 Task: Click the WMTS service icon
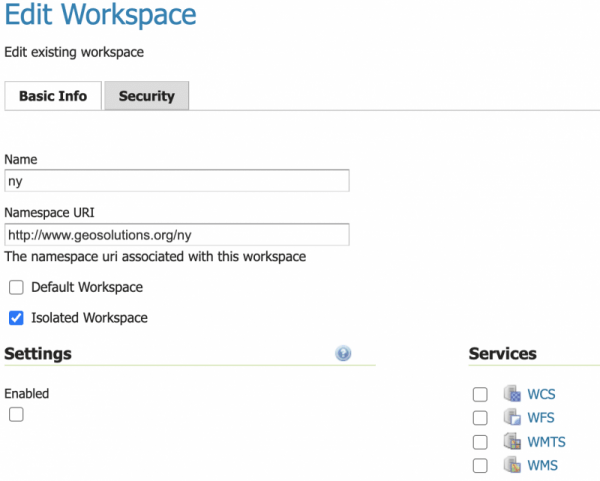[x=512, y=441]
